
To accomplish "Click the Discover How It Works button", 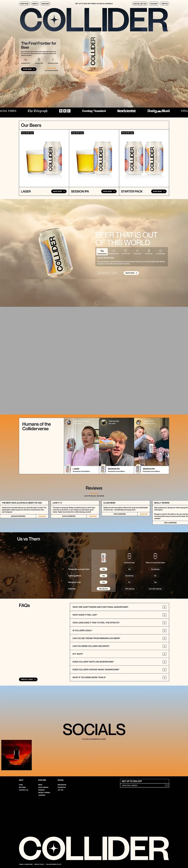I will pyautogui.click(x=109, y=273).
